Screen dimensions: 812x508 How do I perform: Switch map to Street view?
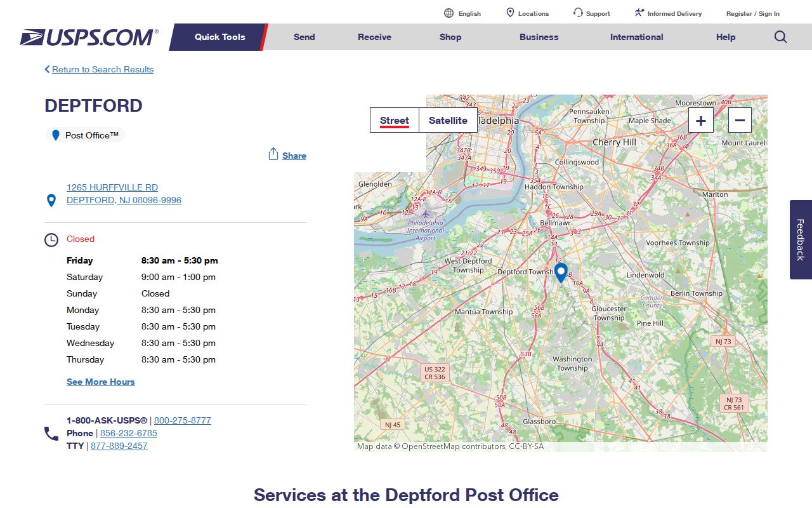click(395, 120)
